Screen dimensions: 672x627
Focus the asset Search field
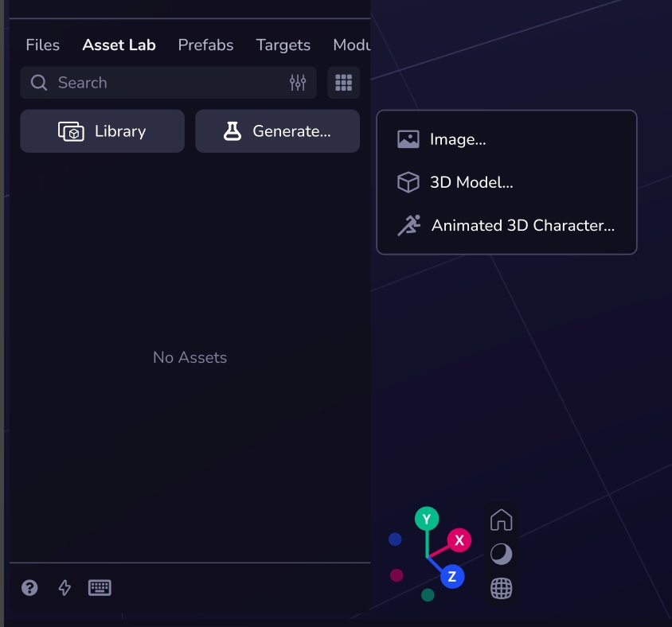pyautogui.click(x=159, y=83)
